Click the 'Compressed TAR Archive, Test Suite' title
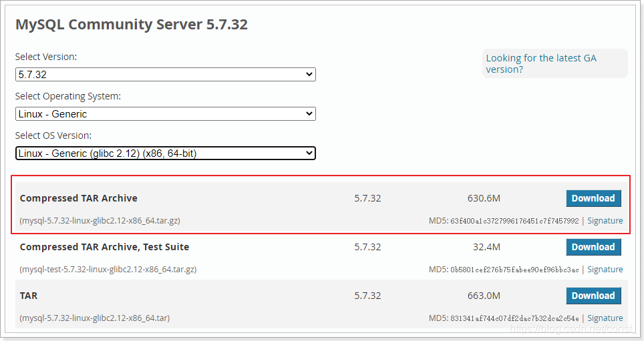The height and width of the screenshot is (341, 644). tap(104, 247)
